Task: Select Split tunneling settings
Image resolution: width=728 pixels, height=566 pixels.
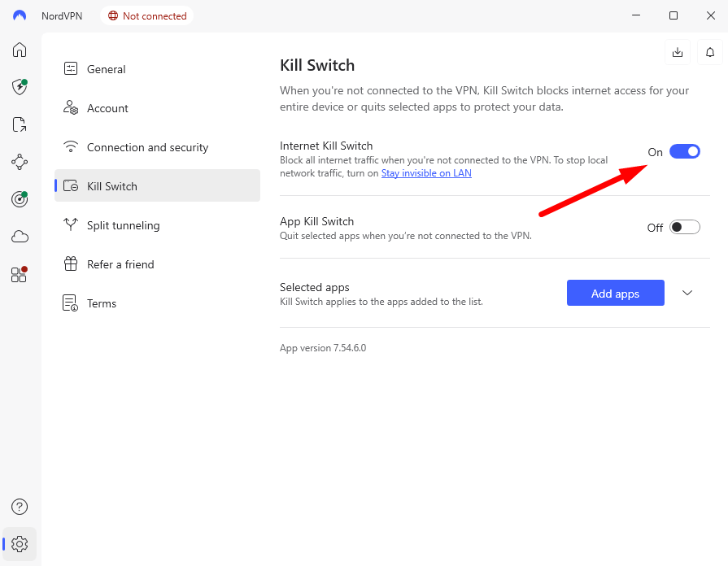Action: coord(123,225)
